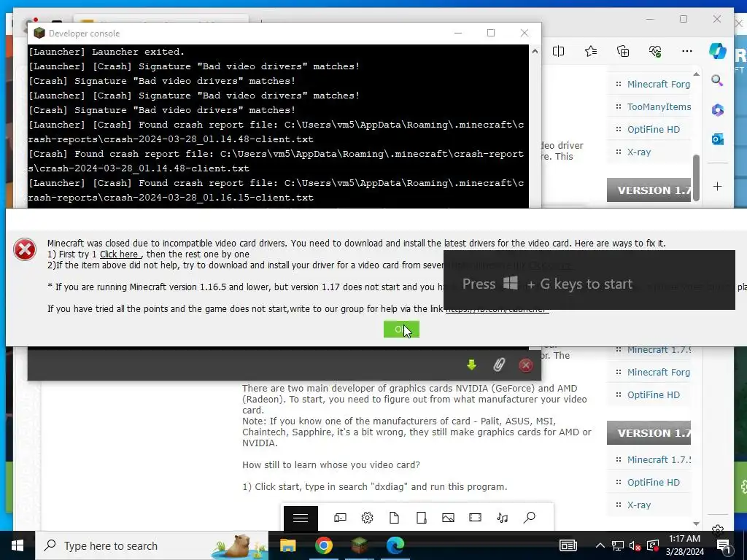Open Edge settings and more menu

tap(687, 51)
